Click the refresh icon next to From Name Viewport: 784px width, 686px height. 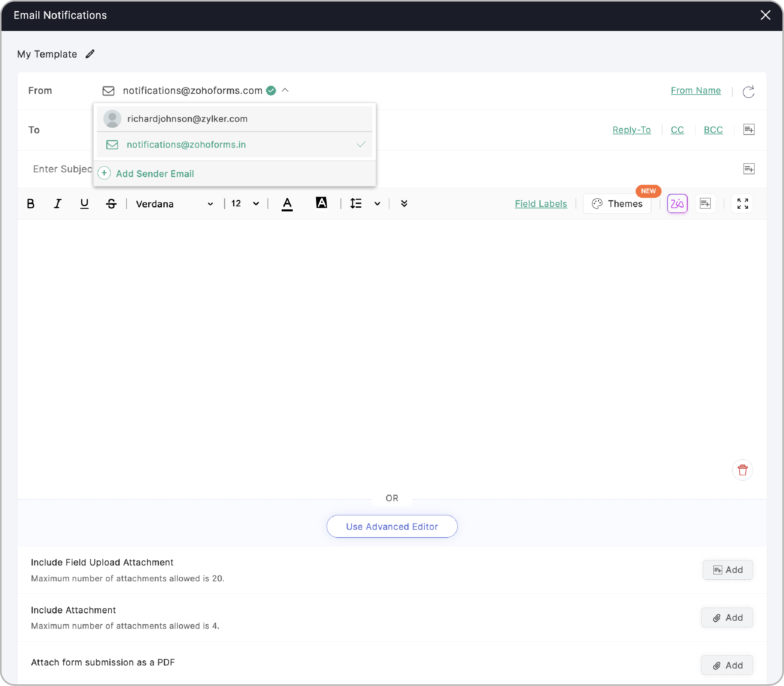(x=748, y=92)
